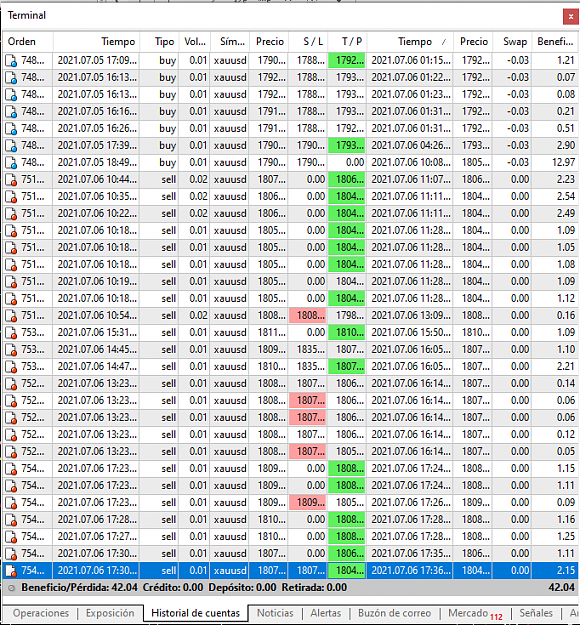Viewport: 580px width, 625px height.
Task: Click the close time cell 2021.07.06 13:09...
Action: click(410, 316)
